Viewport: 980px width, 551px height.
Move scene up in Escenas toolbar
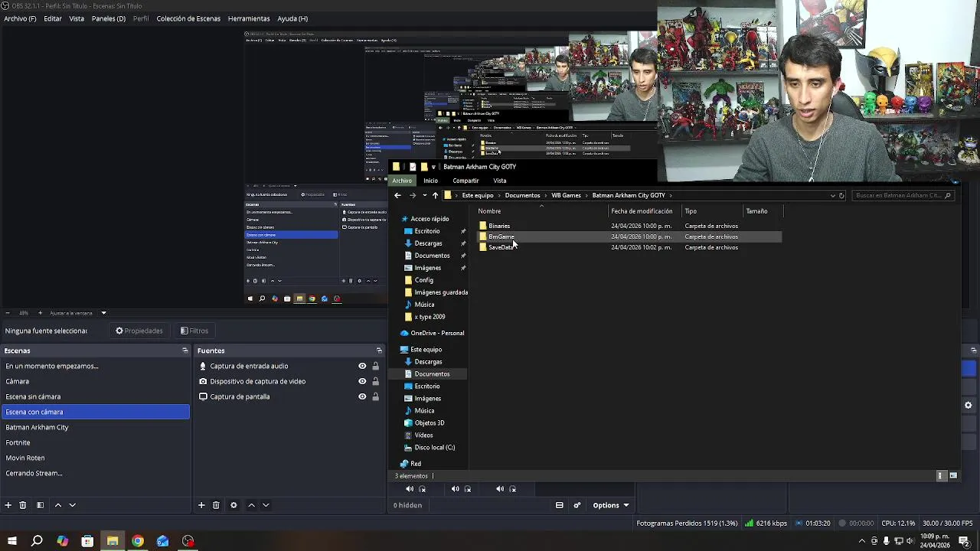[59, 505]
